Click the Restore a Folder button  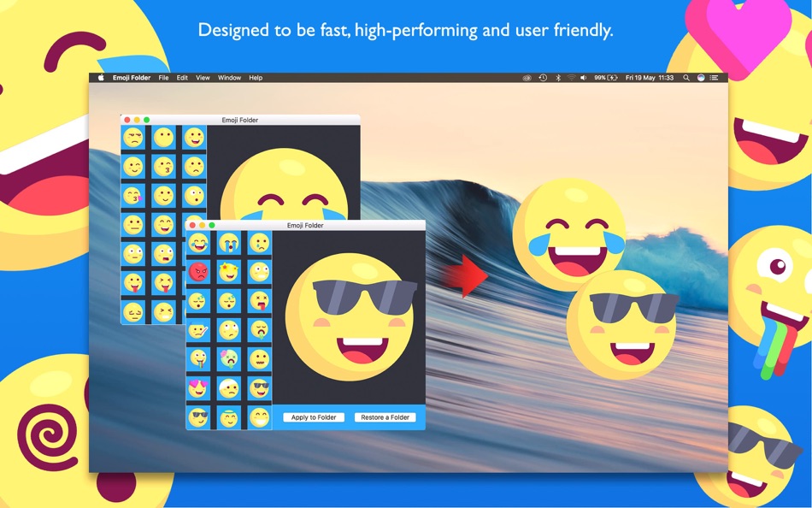pyautogui.click(x=384, y=416)
